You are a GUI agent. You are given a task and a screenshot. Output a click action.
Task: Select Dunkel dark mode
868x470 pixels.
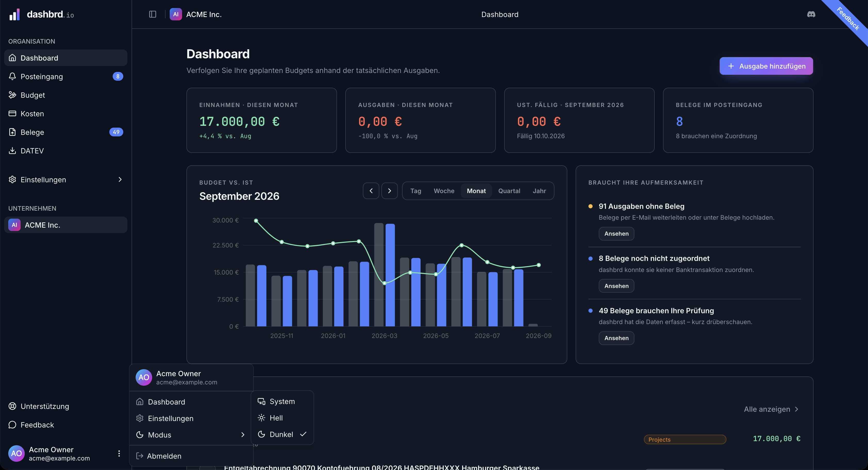tap(282, 434)
